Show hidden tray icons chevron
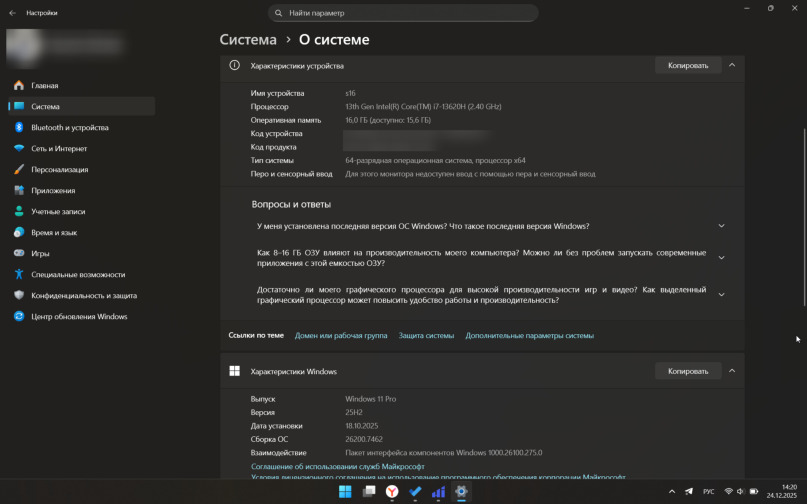This screenshot has height=504, width=807. 672,492
